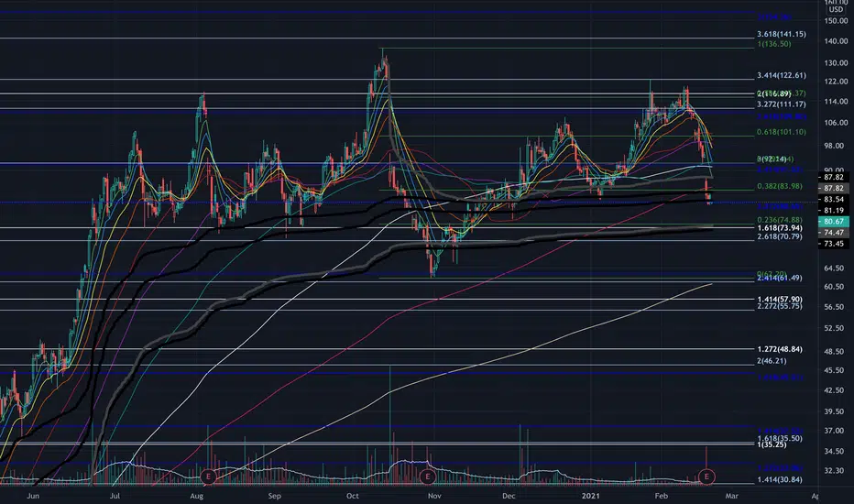854x504 pixels.
Task: Click the Nov label on time axis
Action: 434,496
